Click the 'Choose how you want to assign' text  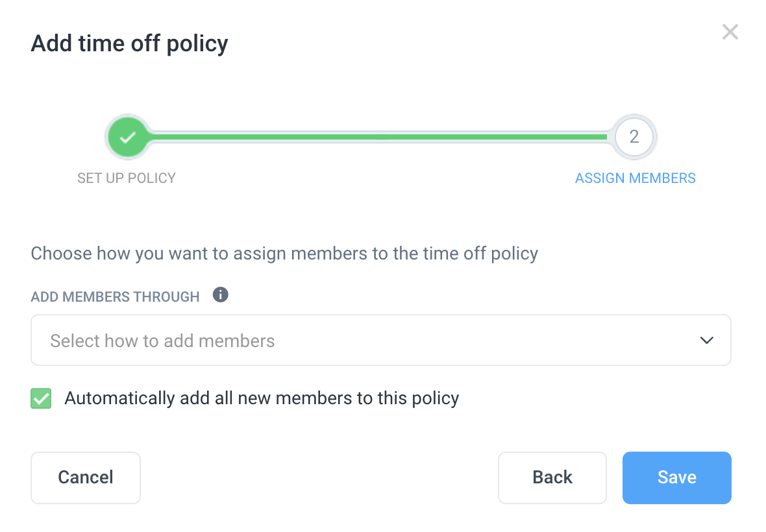point(284,253)
